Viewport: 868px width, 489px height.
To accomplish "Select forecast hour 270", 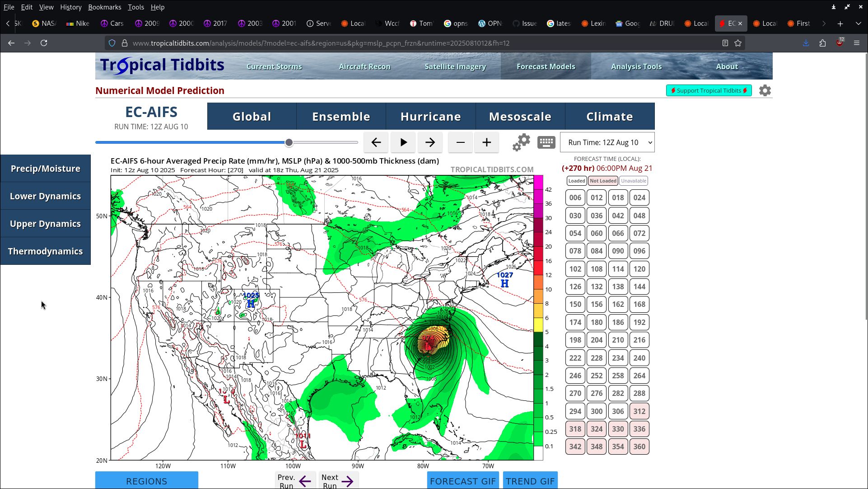I will pyautogui.click(x=575, y=393).
